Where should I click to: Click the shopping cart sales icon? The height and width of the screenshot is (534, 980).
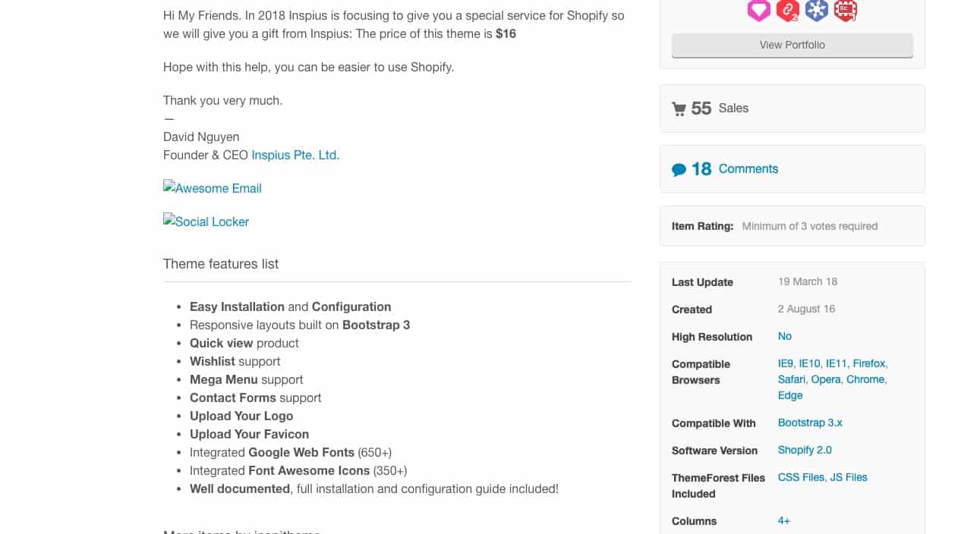pyautogui.click(x=679, y=108)
